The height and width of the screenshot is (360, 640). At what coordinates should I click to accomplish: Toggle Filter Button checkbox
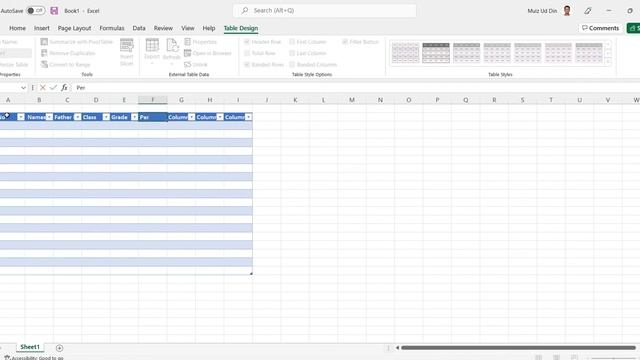345,42
